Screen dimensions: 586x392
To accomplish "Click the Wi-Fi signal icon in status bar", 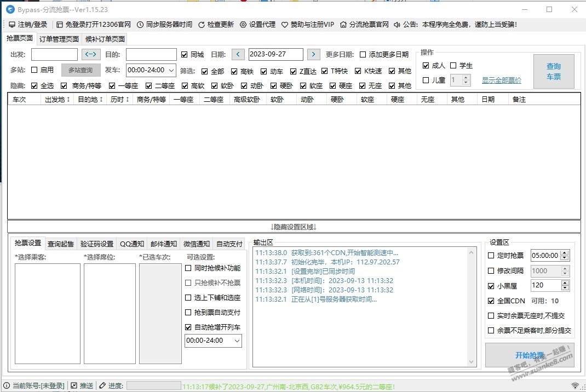I will coord(575,385).
